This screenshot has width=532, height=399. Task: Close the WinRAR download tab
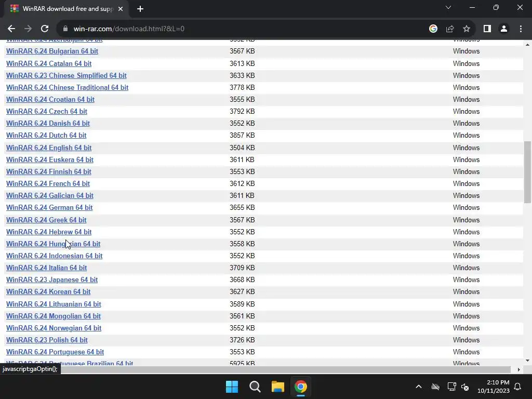tap(121, 9)
